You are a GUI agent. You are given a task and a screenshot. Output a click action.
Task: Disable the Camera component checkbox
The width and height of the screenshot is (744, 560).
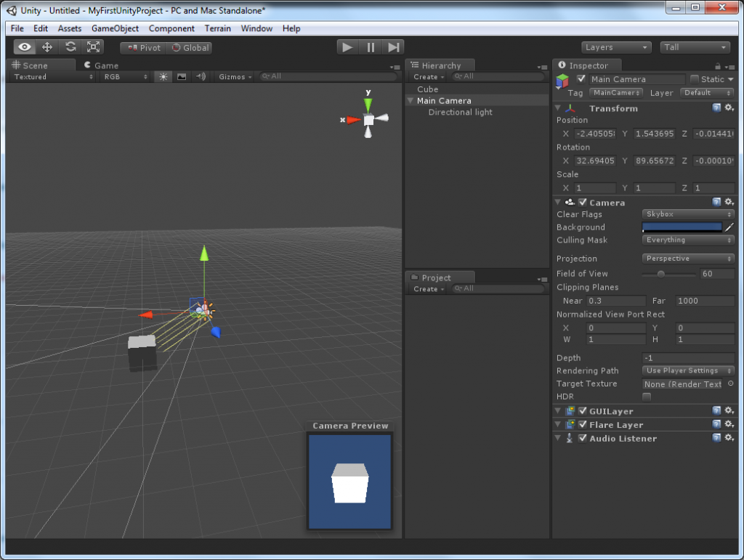click(x=583, y=203)
